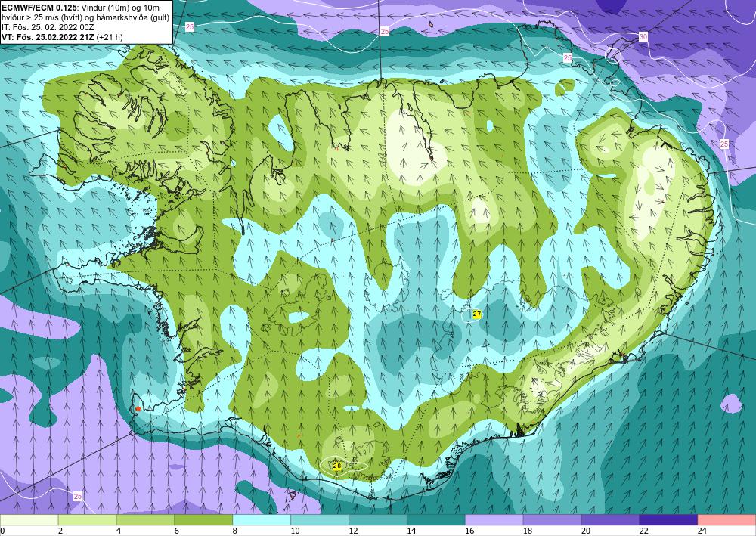Click the legend scale value 22

click(644, 531)
